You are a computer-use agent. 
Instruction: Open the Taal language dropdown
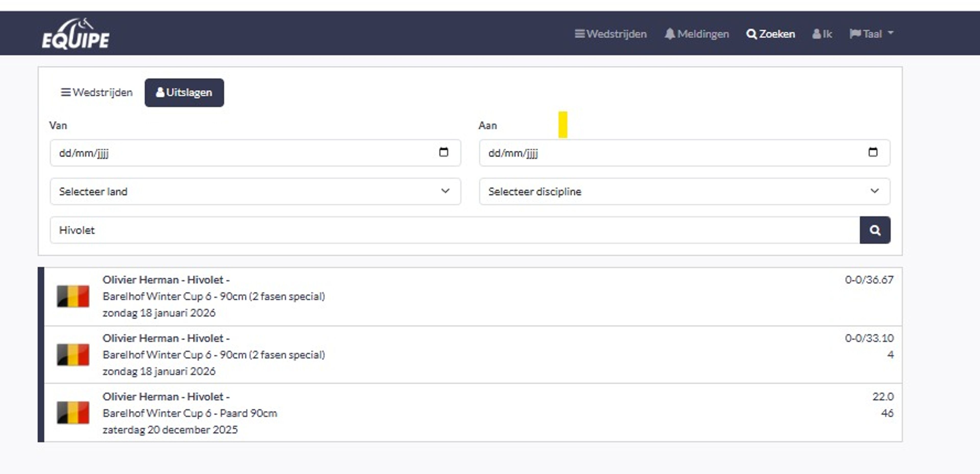click(x=871, y=34)
